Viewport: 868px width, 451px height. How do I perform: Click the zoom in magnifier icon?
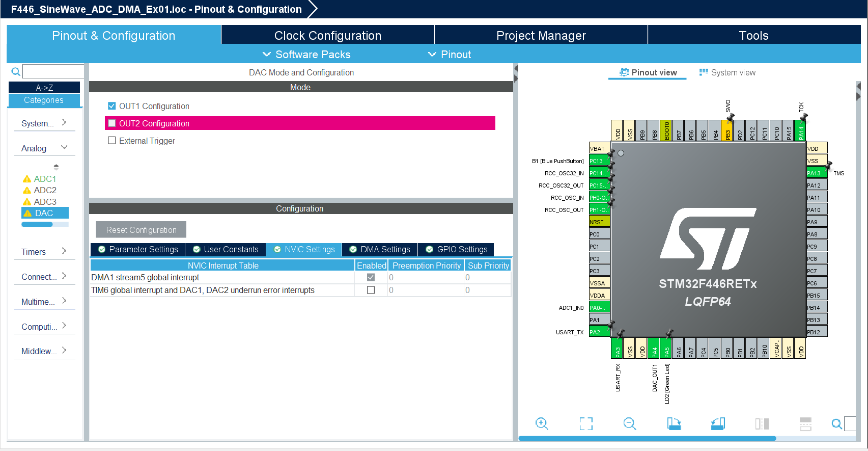tap(542, 423)
